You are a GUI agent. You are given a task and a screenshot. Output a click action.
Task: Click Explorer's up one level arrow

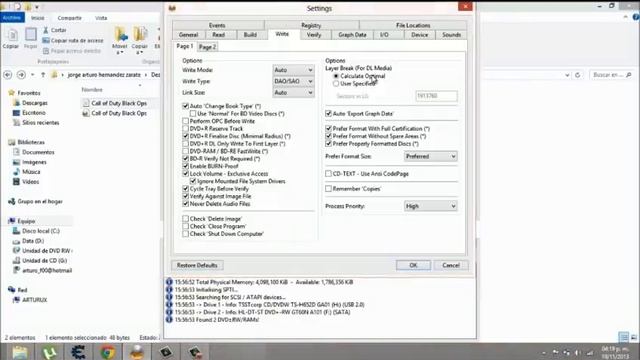pyautogui.click(x=43, y=75)
